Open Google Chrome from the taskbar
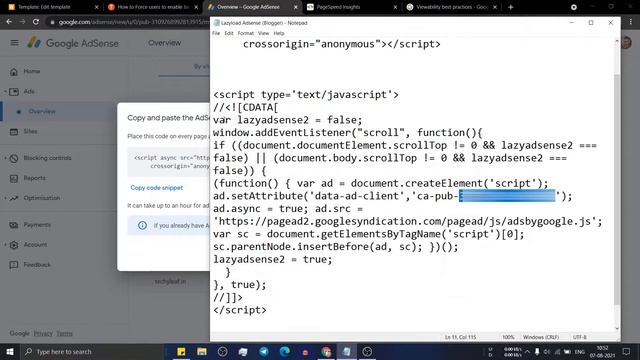This screenshot has height=360, width=640. [x=326, y=351]
